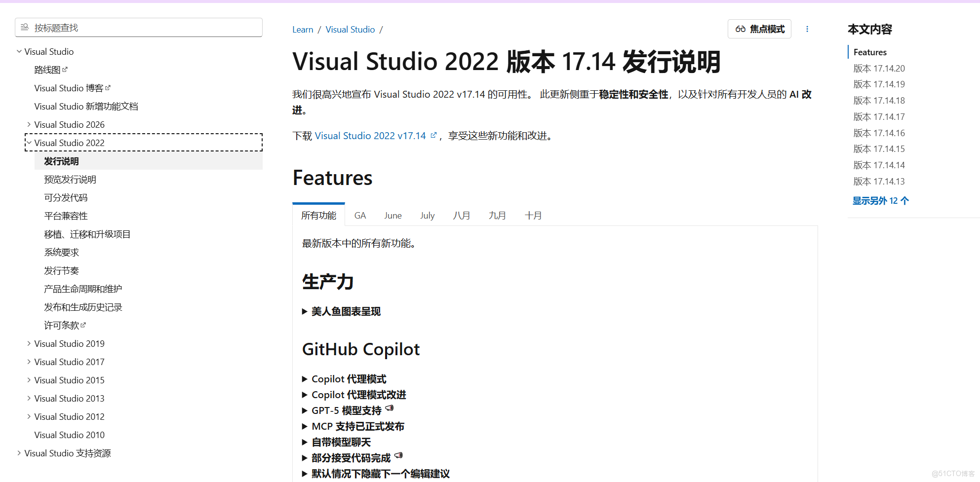This screenshot has width=980, height=482.
Task: Click 显示另外 12 个 to show more
Action: tap(880, 200)
